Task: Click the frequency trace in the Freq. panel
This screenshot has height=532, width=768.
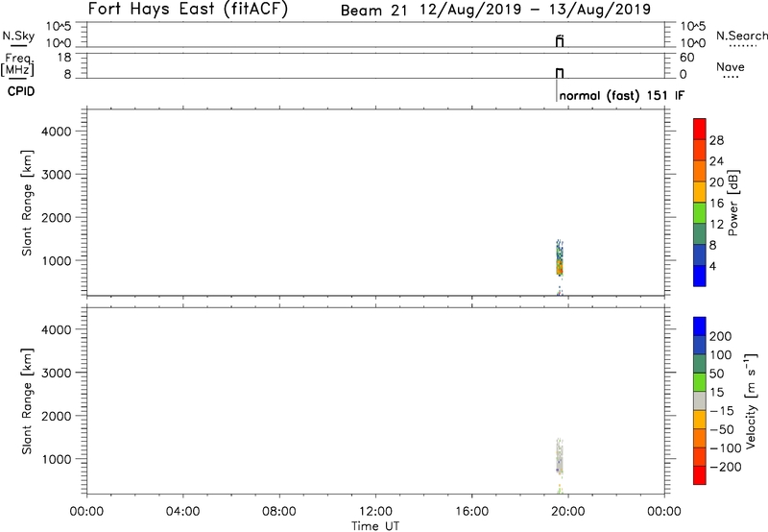Action: pos(560,73)
